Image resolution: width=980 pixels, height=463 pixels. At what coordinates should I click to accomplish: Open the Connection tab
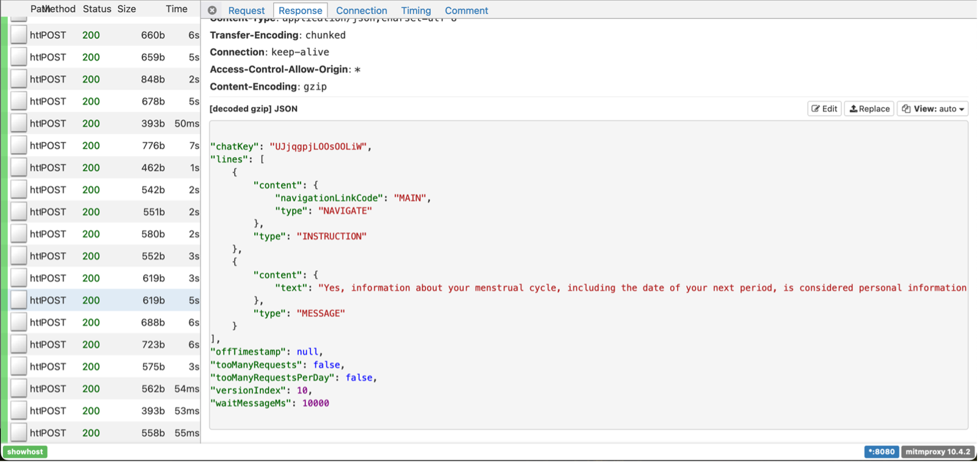point(361,10)
